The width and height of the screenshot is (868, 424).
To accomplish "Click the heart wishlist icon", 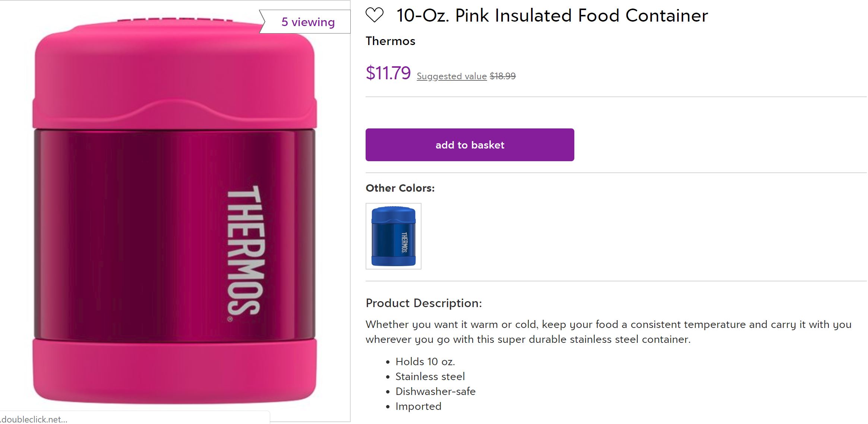I will point(374,15).
